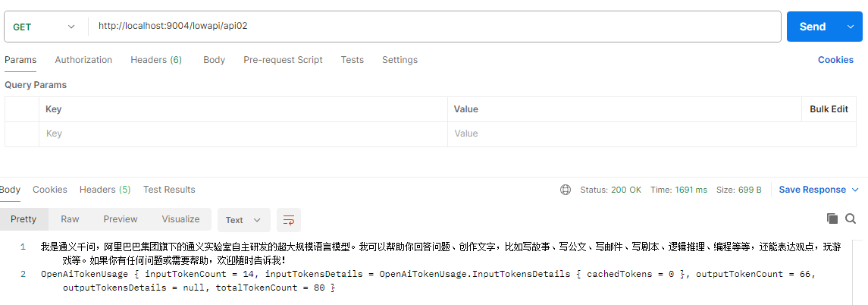Select the Pretty view
Screen dimensions: 868x305
pyautogui.click(x=24, y=219)
